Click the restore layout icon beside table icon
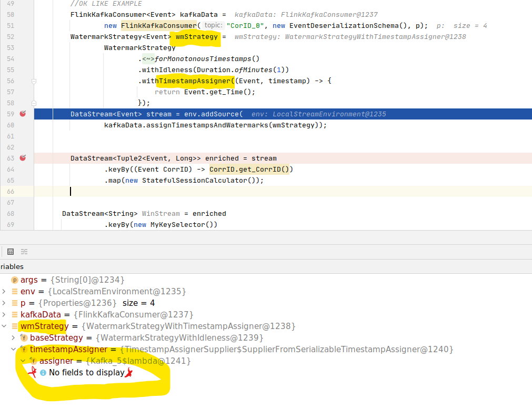The width and height of the screenshot is (532, 408). click(x=24, y=252)
